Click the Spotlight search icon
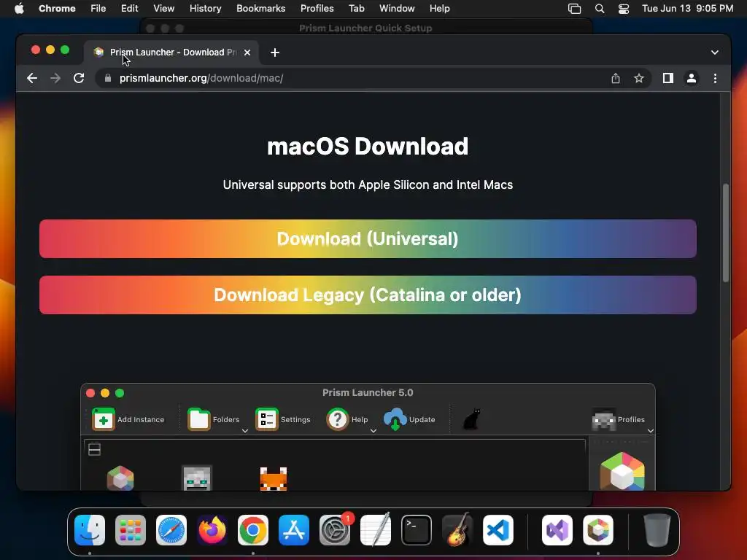This screenshot has height=560, width=747. coord(600,9)
